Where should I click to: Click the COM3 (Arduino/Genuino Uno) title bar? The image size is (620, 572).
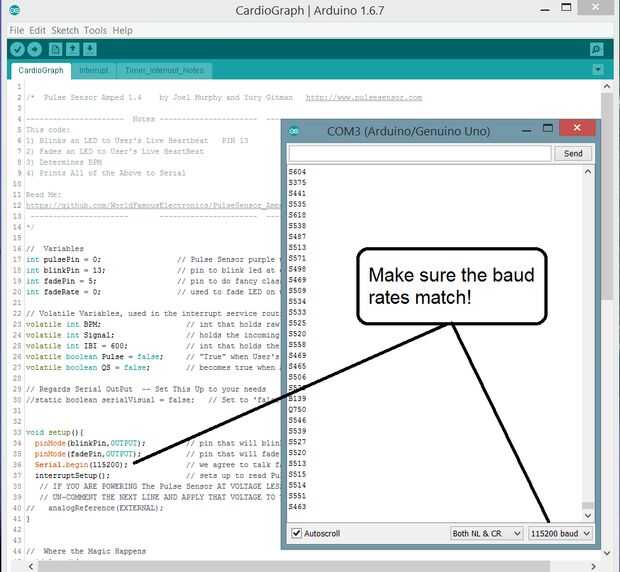pos(408,131)
